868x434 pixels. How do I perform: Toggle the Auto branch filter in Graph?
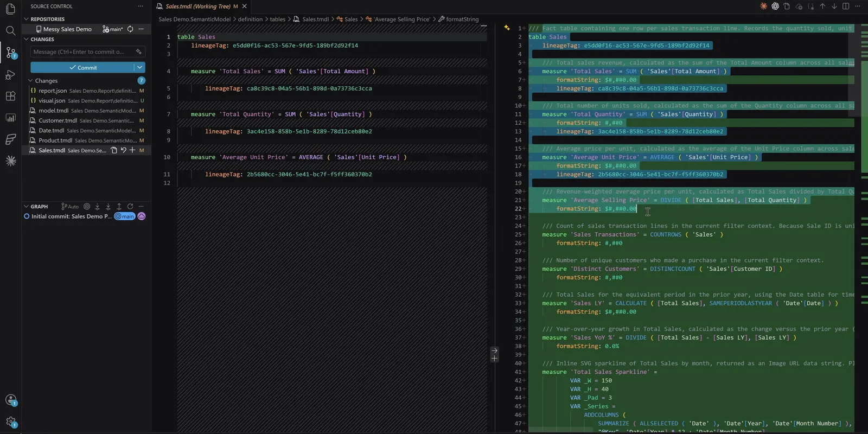(x=70, y=207)
